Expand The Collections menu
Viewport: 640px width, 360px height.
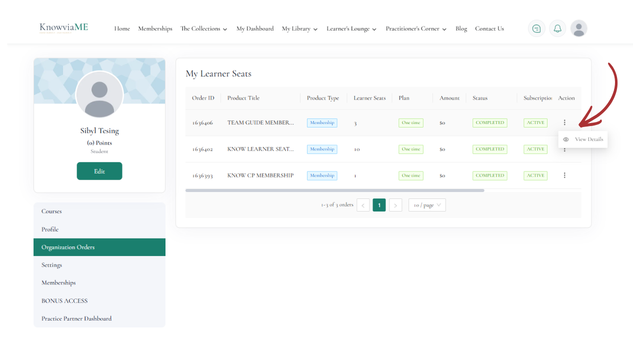(204, 29)
